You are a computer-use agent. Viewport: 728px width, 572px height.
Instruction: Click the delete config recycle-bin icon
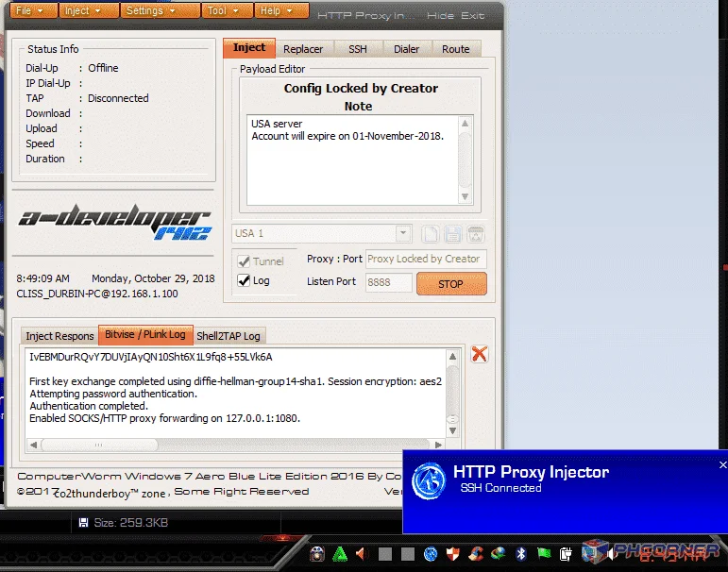click(x=476, y=234)
